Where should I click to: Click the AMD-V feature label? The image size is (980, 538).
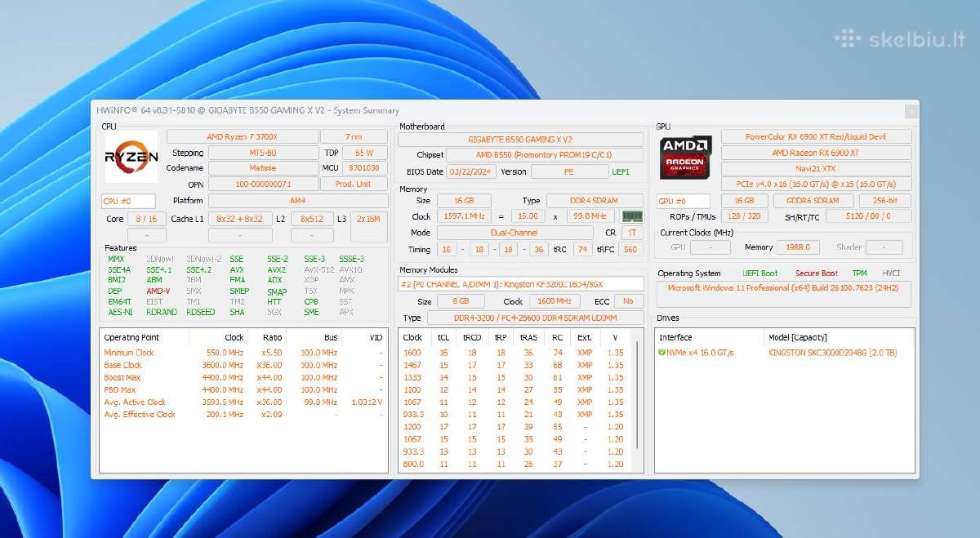(x=158, y=291)
